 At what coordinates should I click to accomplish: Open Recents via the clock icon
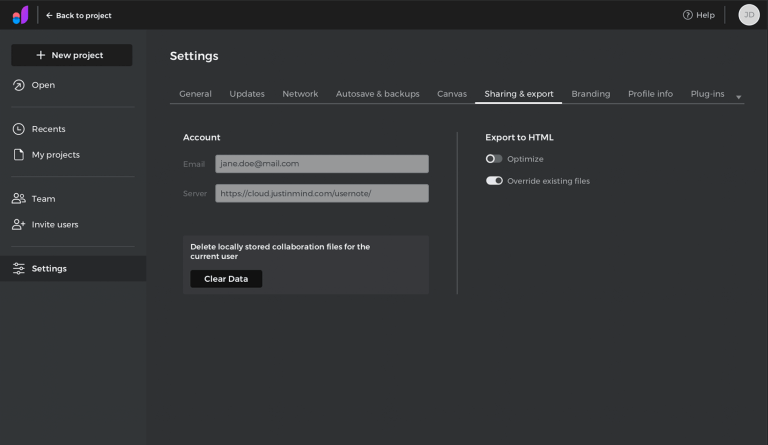click(x=19, y=129)
